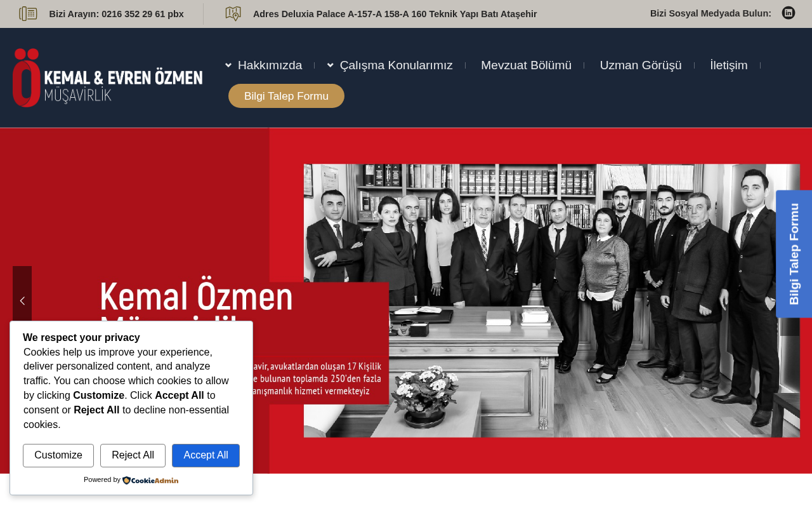Click the Bizi Sosyal Medyada Bulun label
812x508 pixels.
(710, 13)
